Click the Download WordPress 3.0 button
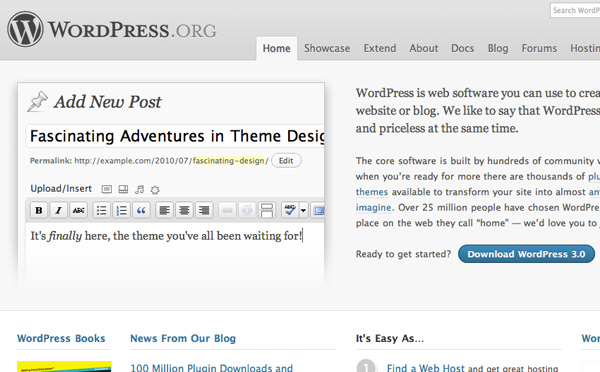Image resolution: width=600 pixels, height=372 pixels. point(526,254)
